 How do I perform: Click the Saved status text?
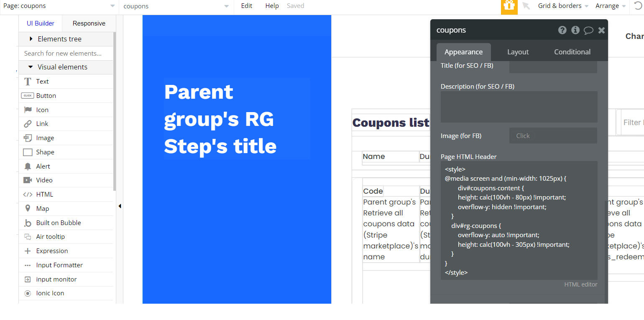click(x=295, y=6)
